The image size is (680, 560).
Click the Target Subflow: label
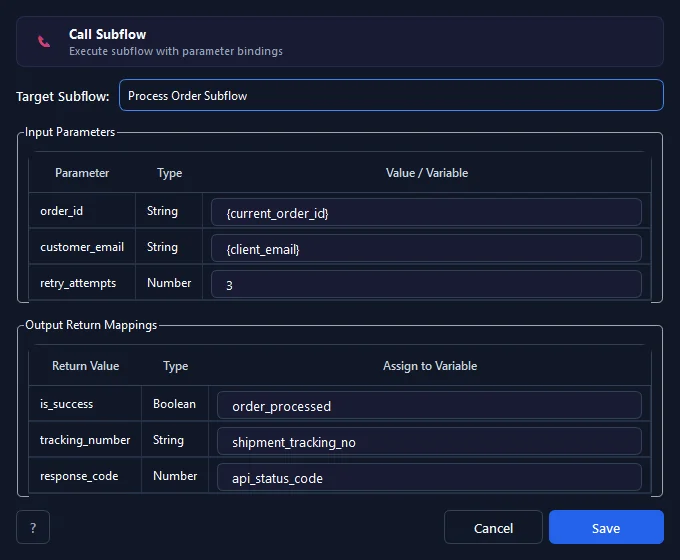point(62,96)
